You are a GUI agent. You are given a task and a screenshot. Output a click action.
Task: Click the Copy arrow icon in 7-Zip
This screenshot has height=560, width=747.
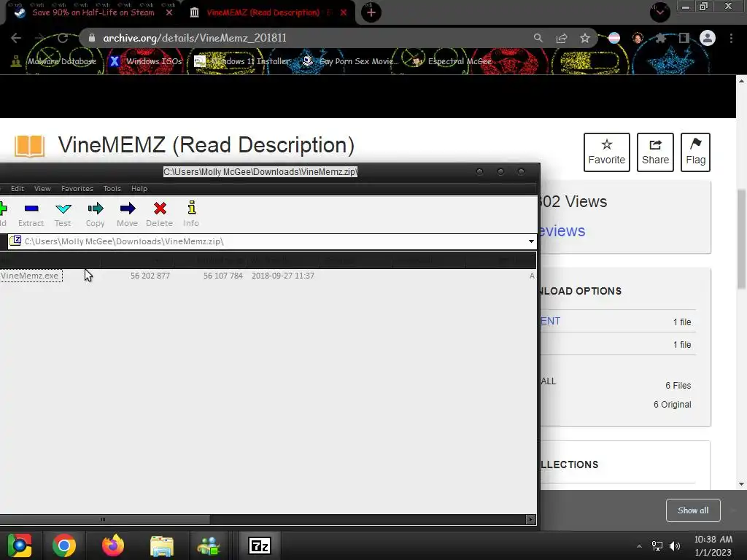tap(96, 209)
